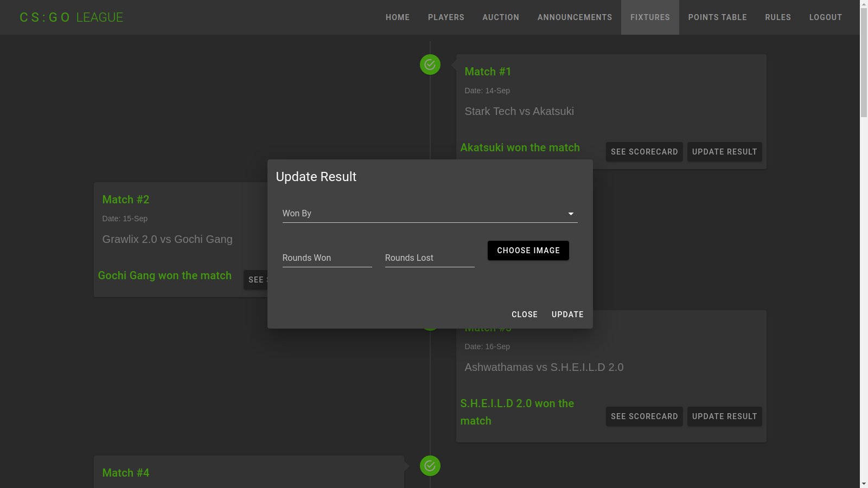Click the CS:GO League logo
Viewport: 868px width, 488px height.
pyautogui.click(x=72, y=17)
